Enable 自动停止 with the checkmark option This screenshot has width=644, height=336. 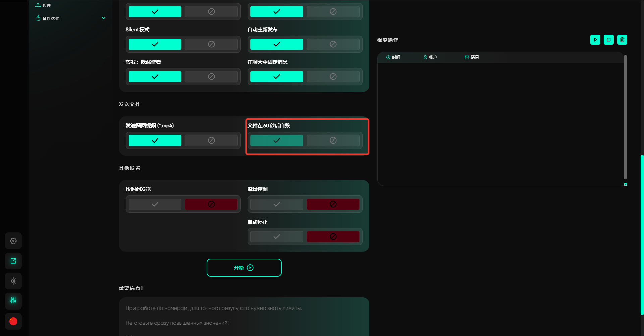click(x=276, y=237)
